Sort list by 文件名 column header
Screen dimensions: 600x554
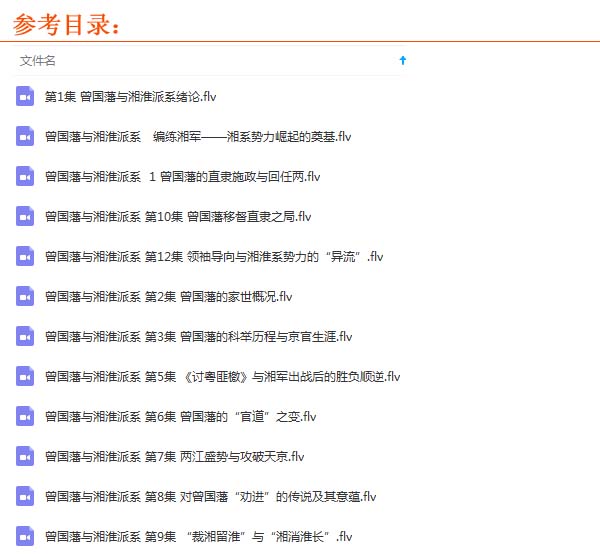tap(38, 60)
